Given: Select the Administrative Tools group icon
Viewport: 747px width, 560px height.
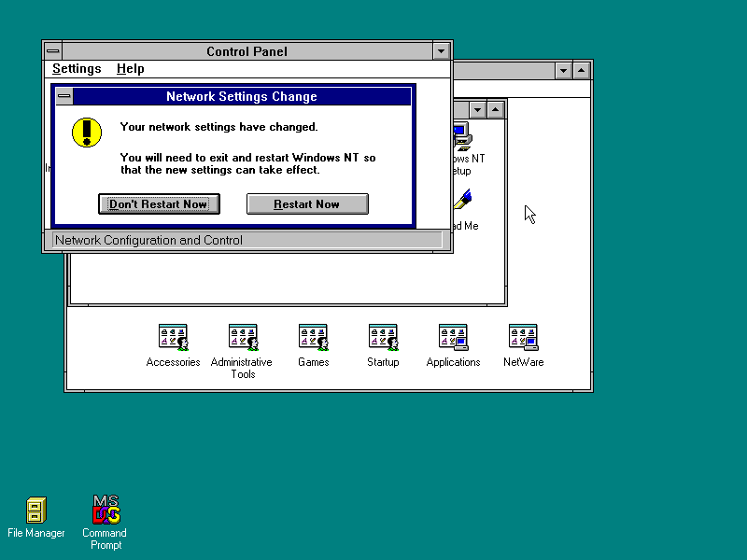Looking at the screenshot, I should [243, 337].
